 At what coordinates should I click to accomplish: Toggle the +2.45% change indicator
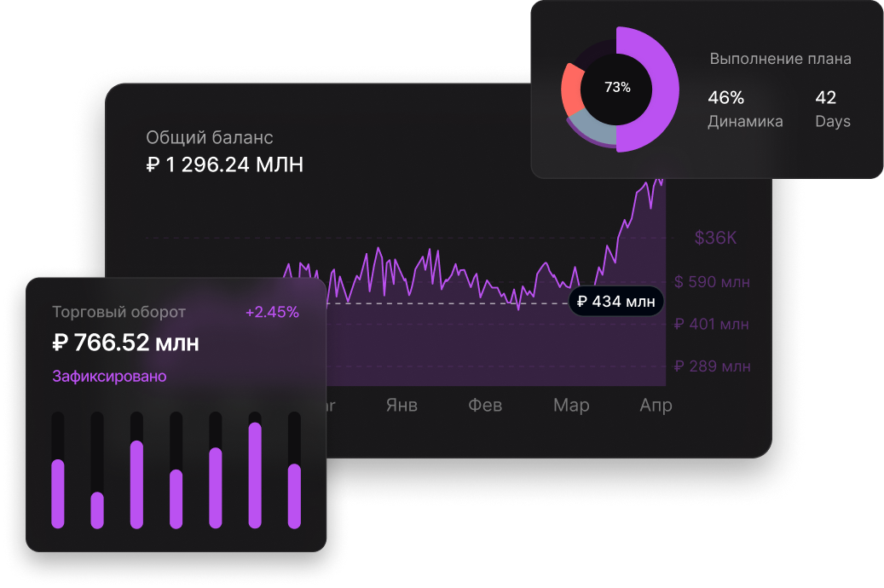[x=272, y=314]
